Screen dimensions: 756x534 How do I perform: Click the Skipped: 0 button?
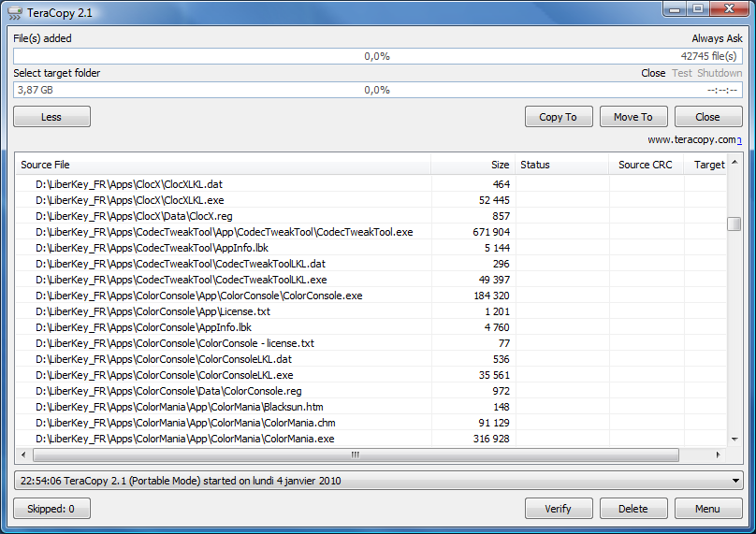(51, 509)
